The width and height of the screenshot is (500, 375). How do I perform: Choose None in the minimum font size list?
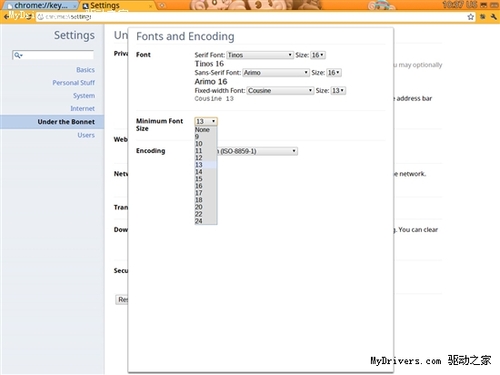pyautogui.click(x=206, y=130)
